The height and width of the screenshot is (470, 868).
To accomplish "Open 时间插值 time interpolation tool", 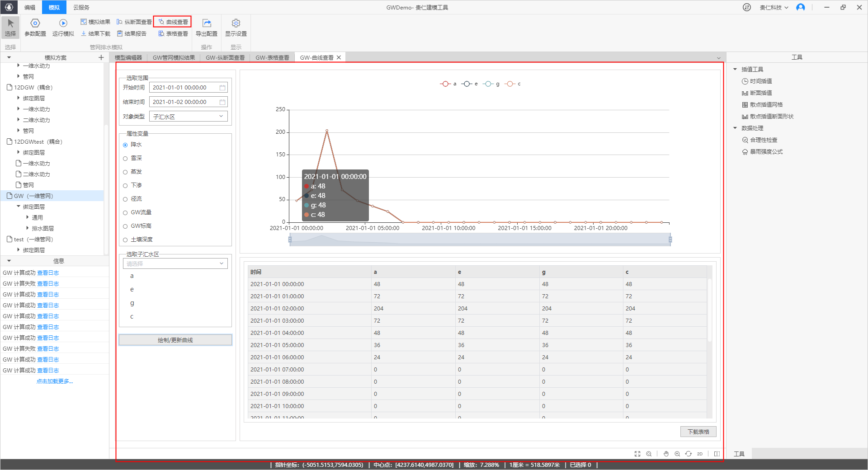I will [x=760, y=81].
